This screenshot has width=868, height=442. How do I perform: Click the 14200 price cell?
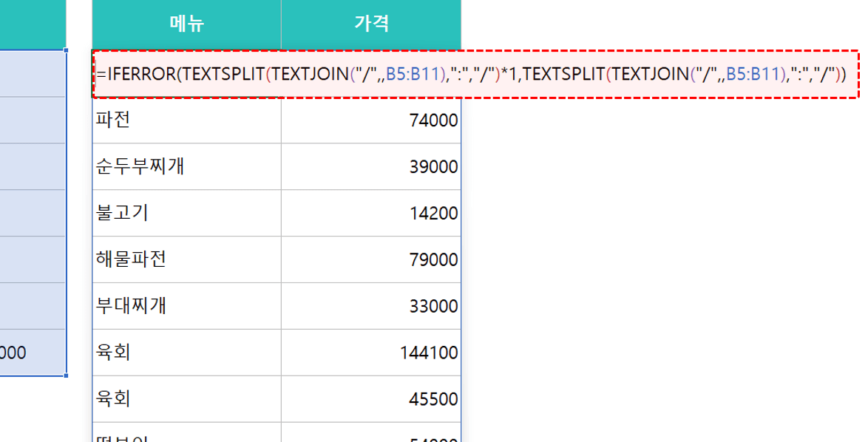pos(370,213)
